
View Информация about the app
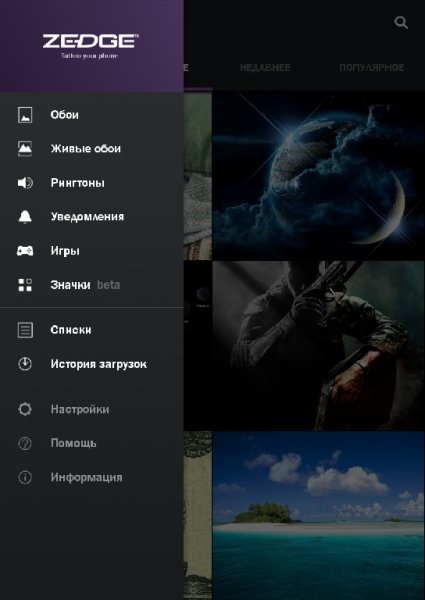click(x=92, y=477)
